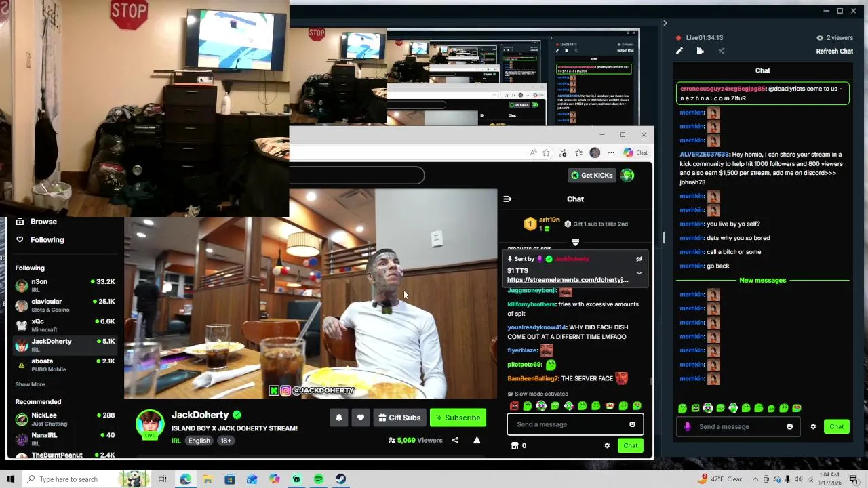This screenshot has width=868, height=488.
Task: Click the report warning triangle icon
Action: click(x=477, y=440)
